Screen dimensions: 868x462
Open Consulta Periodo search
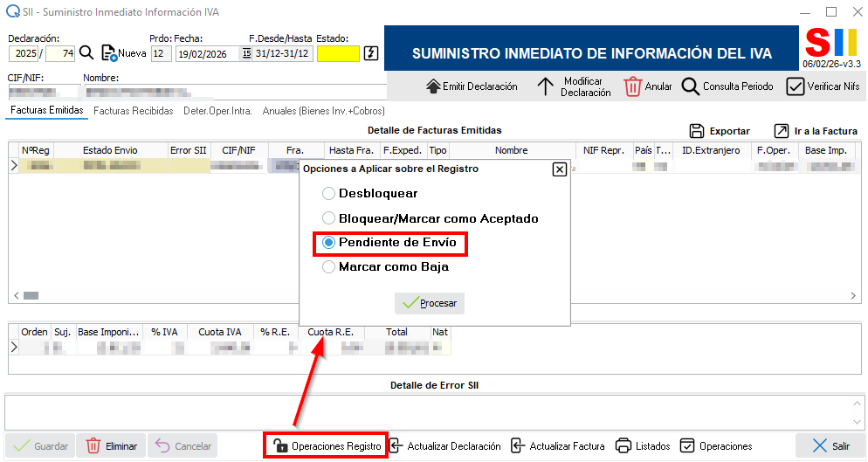tap(727, 86)
